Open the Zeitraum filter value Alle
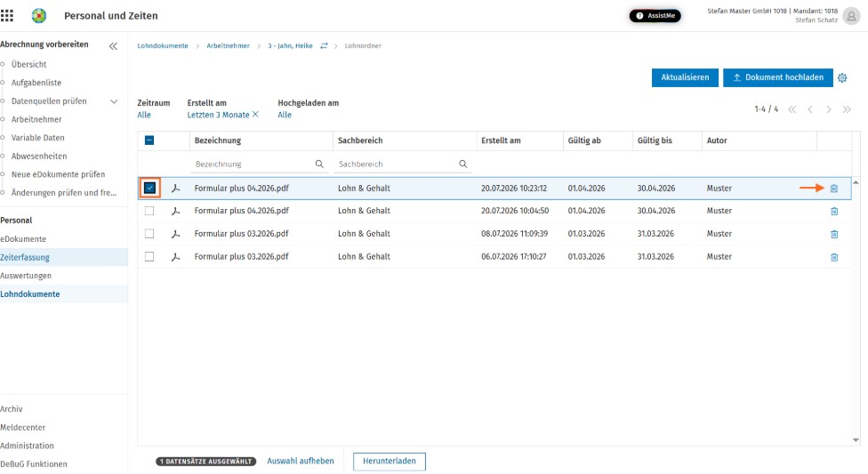868x474 pixels. point(144,115)
